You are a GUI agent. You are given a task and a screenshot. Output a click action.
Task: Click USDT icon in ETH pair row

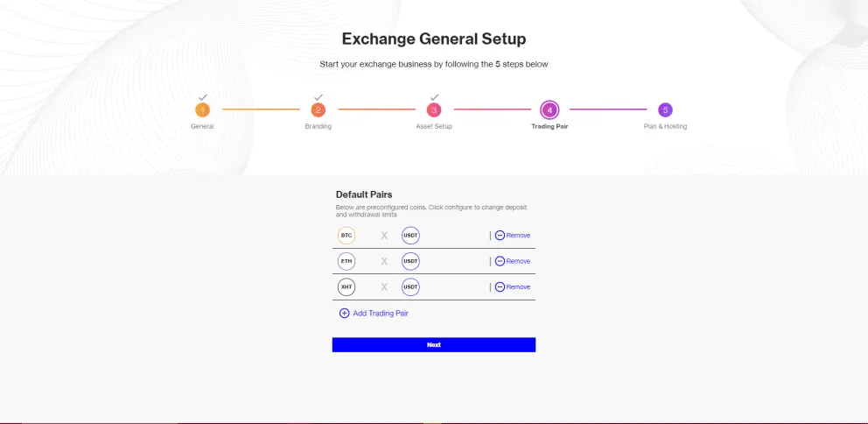click(410, 261)
